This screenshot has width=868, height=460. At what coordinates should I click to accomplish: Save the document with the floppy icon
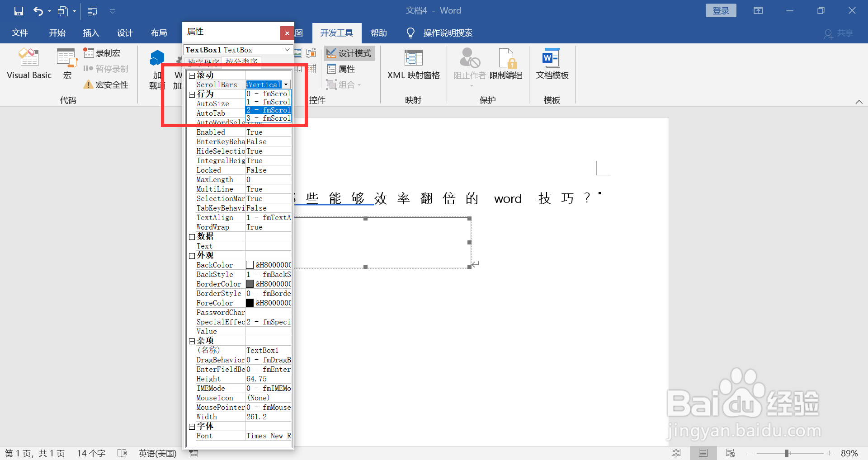pyautogui.click(x=19, y=11)
